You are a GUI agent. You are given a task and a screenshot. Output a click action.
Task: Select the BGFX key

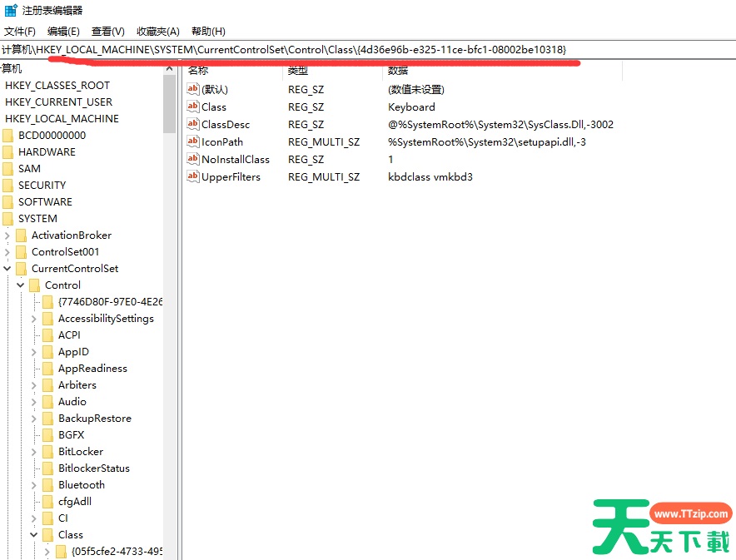tap(71, 435)
